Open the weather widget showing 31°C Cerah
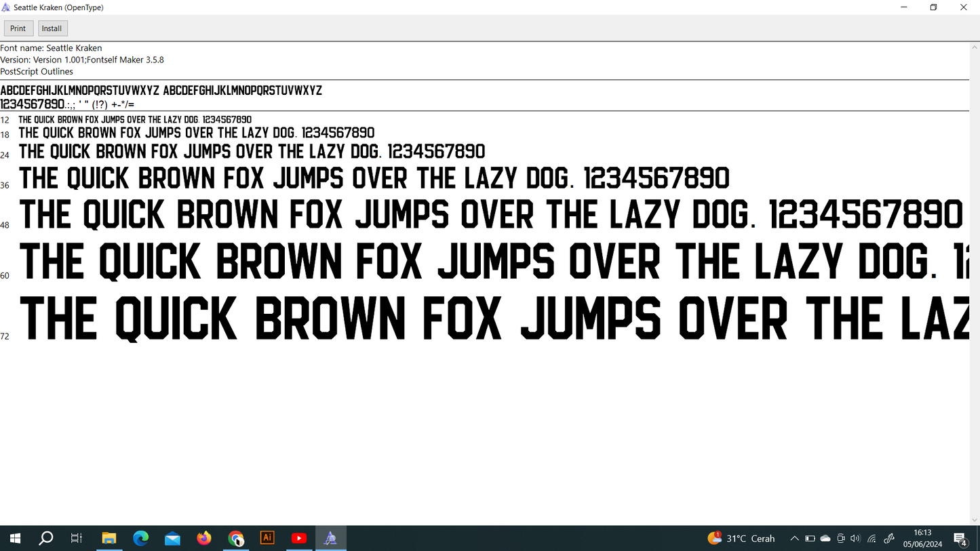Viewport: 980px width, 551px height. [741, 539]
